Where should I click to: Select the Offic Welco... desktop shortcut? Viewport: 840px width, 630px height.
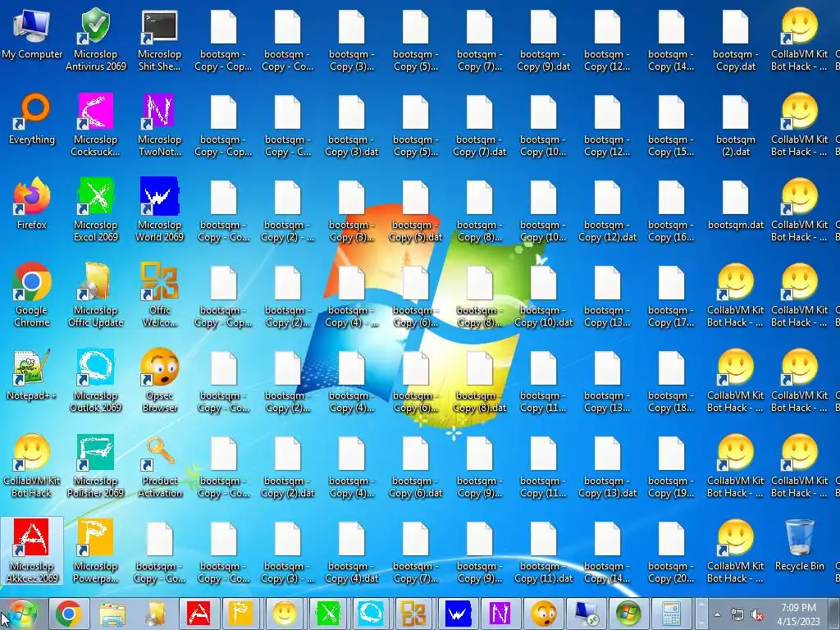point(159,295)
